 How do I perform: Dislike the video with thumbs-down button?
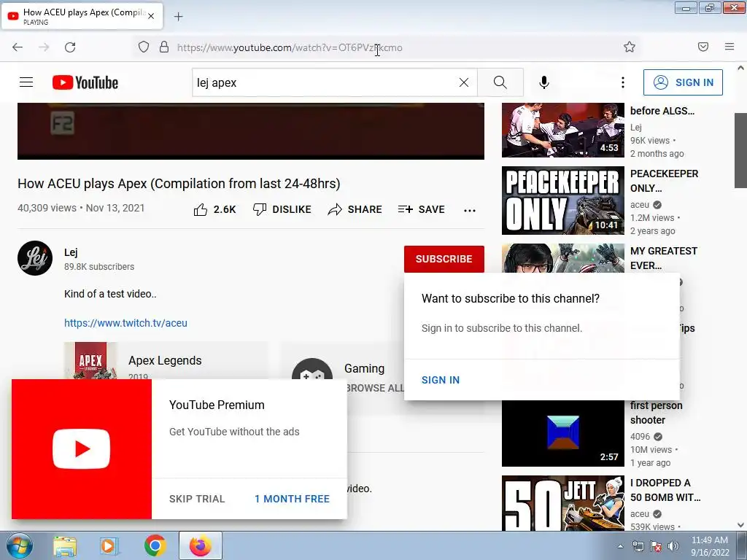coord(282,209)
